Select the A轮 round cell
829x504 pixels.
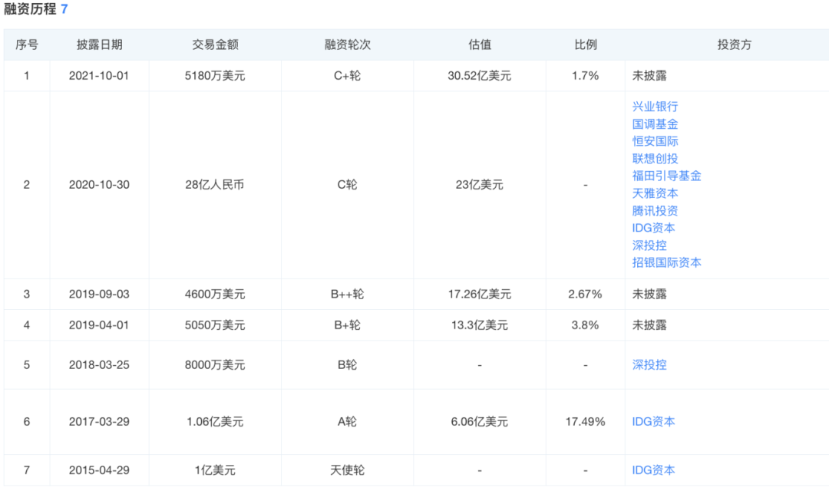[x=348, y=422]
